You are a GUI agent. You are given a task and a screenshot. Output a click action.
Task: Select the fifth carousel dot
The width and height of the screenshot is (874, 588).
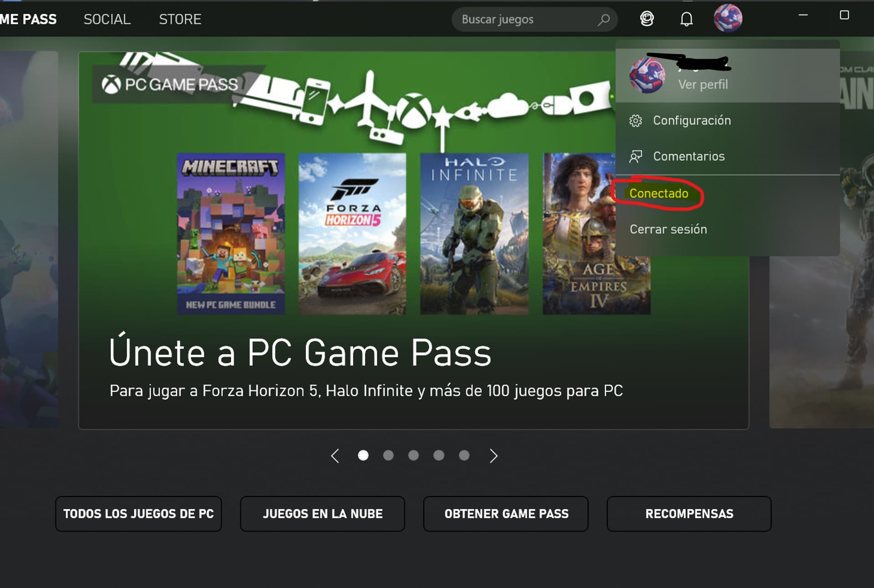pyautogui.click(x=464, y=456)
